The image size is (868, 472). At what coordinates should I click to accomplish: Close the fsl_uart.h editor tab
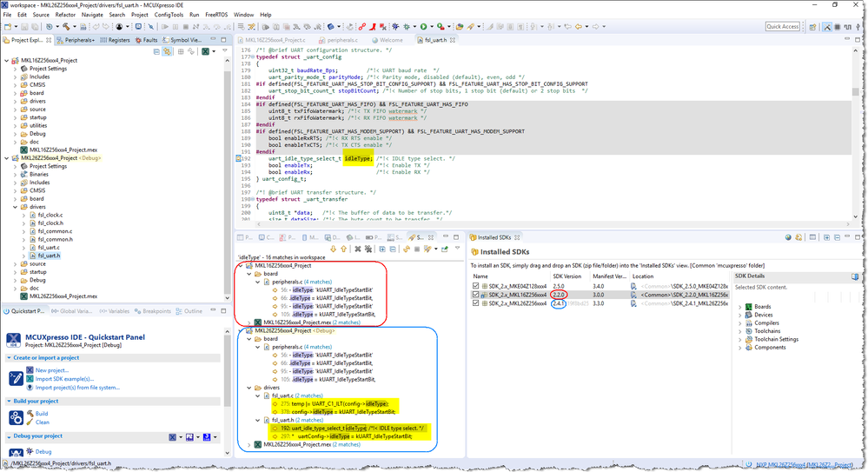click(x=453, y=40)
